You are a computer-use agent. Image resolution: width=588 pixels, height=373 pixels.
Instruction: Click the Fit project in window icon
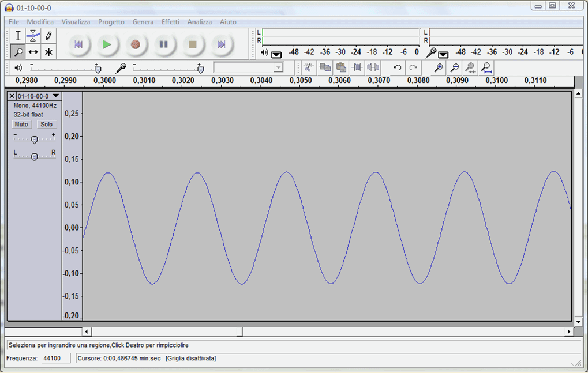tap(486, 67)
